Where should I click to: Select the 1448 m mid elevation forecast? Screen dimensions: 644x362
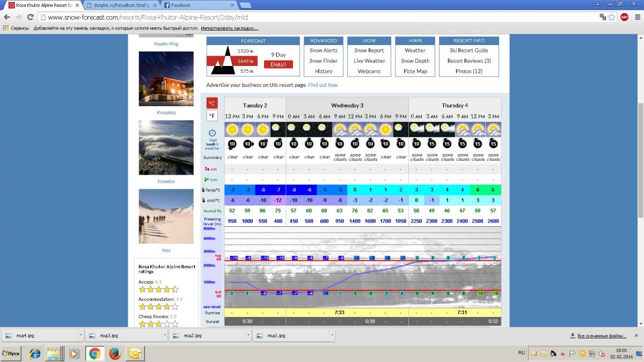click(x=245, y=61)
